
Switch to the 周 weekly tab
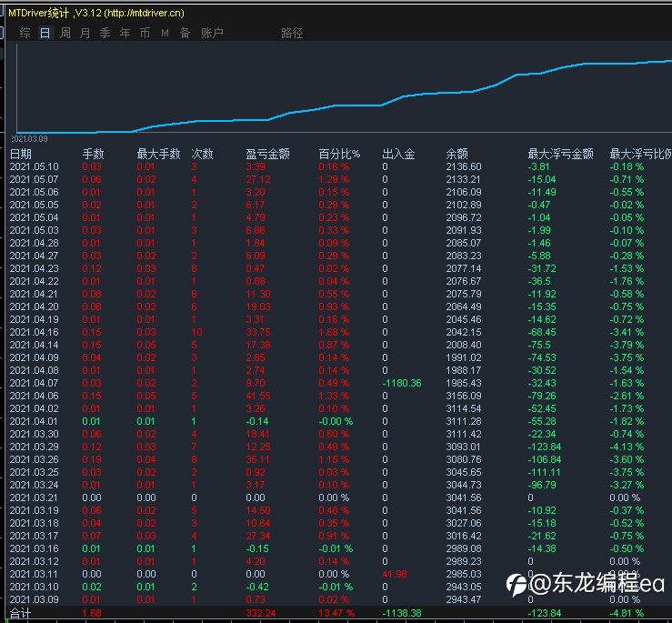pos(65,33)
